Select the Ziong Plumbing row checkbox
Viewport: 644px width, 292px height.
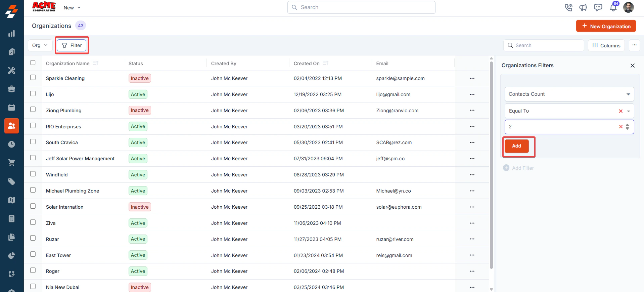click(33, 109)
